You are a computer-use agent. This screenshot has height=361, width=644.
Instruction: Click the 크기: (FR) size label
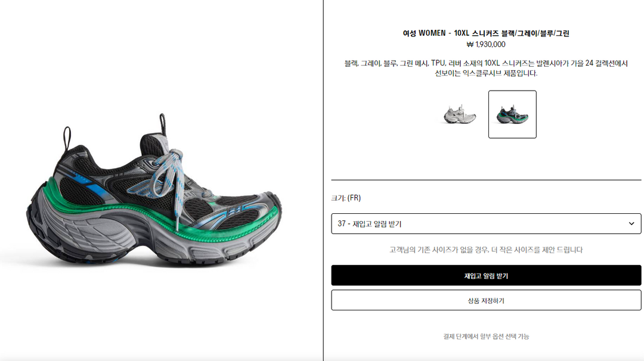346,198
